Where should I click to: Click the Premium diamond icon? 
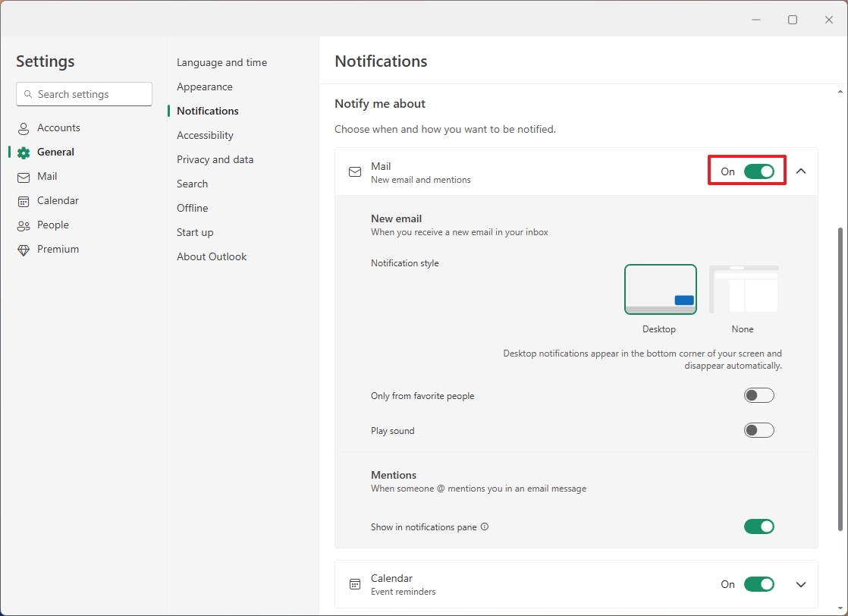tap(24, 250)
